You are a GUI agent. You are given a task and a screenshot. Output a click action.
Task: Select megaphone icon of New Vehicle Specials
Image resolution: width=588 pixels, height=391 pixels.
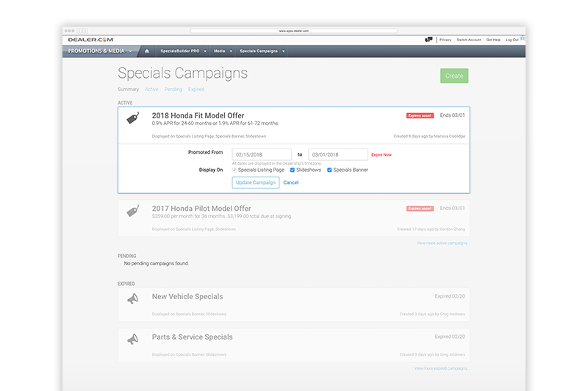pos(133,299)
